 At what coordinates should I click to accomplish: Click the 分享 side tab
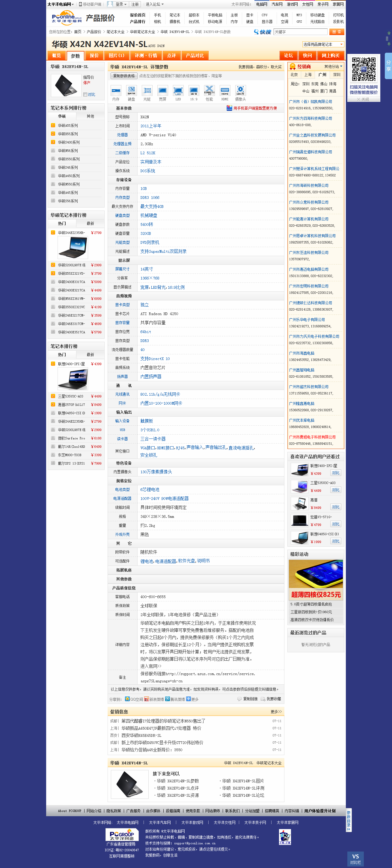pos(388,66)
